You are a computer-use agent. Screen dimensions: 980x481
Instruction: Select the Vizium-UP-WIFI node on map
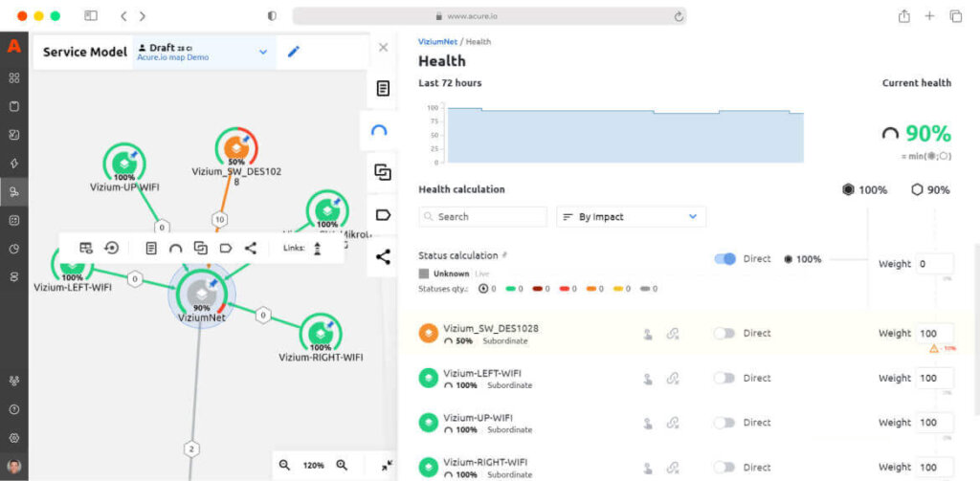(123, 163)
